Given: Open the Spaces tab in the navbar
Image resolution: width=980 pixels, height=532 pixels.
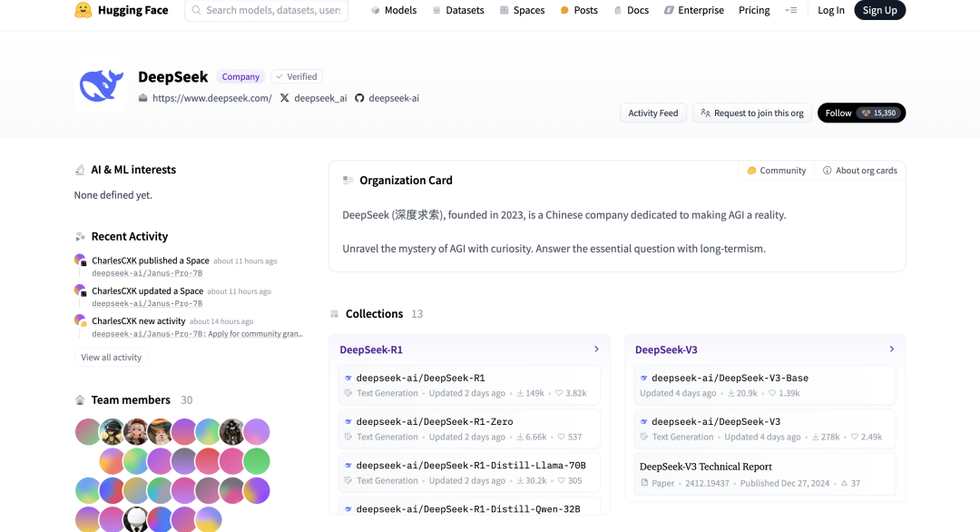Looking at the screenshot, I should point(522,10).
